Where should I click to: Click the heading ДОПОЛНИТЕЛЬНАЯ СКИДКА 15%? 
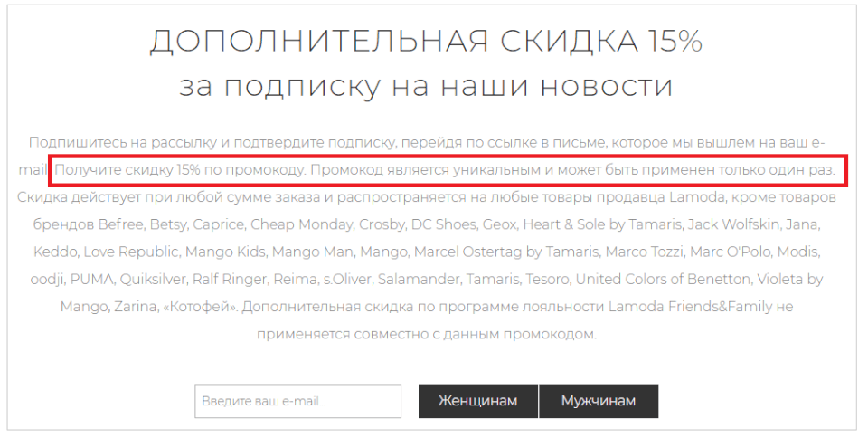tap(426, 41)
